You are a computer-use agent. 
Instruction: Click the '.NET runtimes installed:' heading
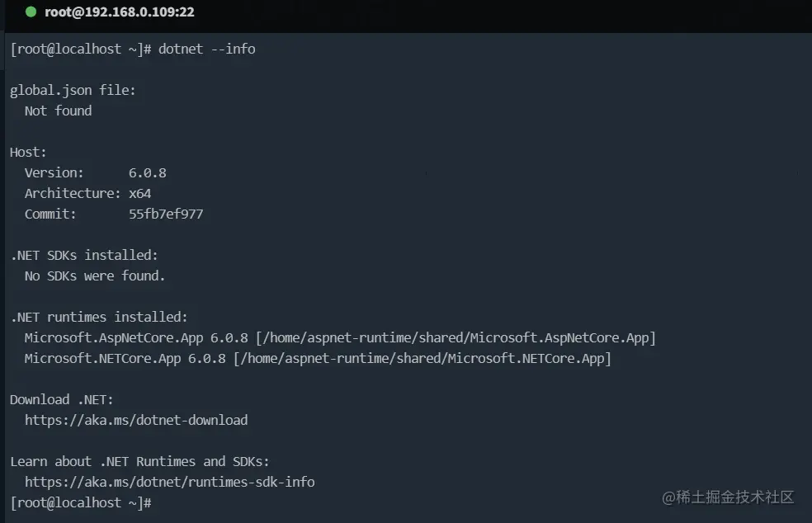(99, 317)
